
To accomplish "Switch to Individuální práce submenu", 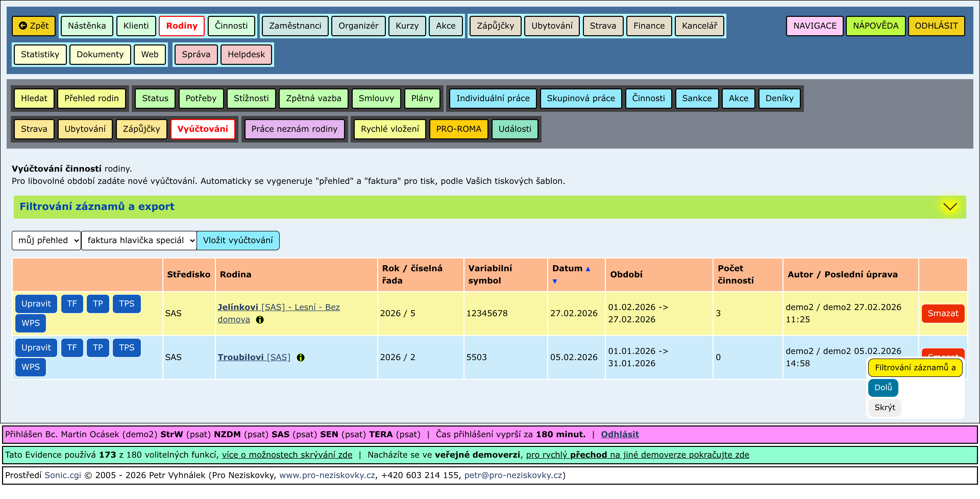I will pyautogui.click(x=493, y=99).
